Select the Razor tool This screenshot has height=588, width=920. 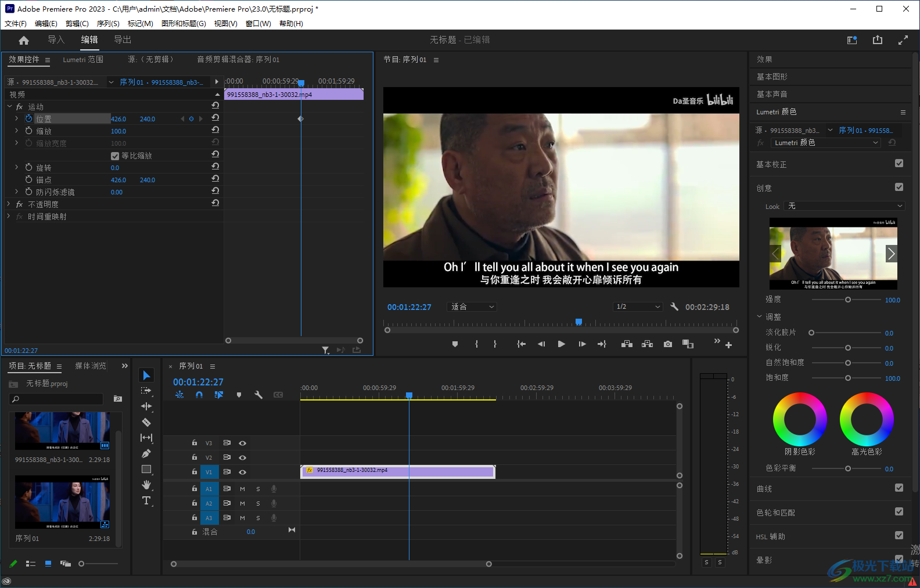click(x=146, y=422)
